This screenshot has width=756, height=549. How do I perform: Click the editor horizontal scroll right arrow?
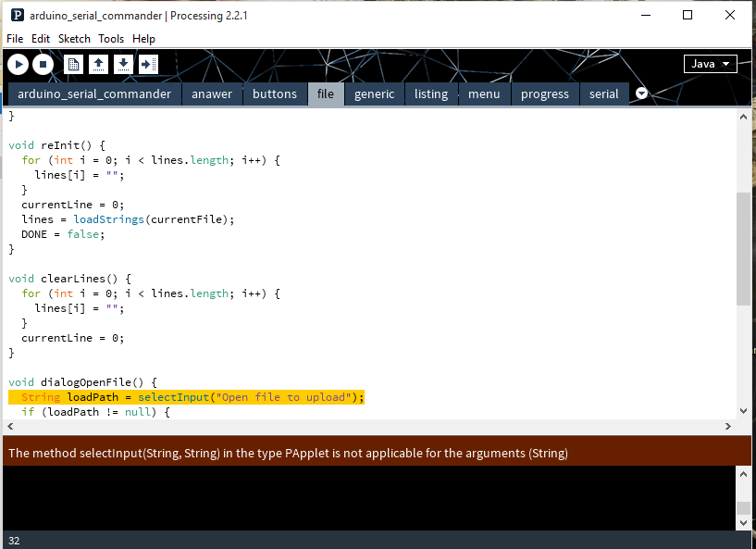point(727,427)
